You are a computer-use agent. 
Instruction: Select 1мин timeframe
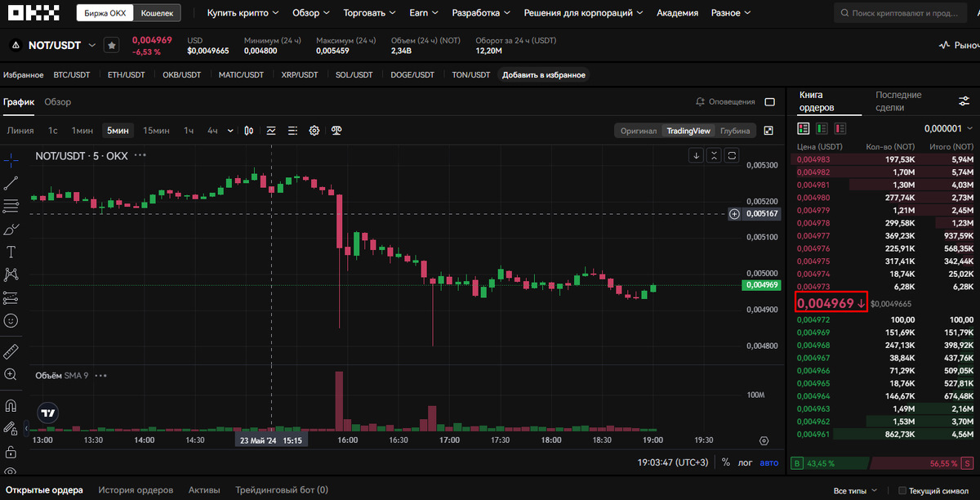point(82,131)
